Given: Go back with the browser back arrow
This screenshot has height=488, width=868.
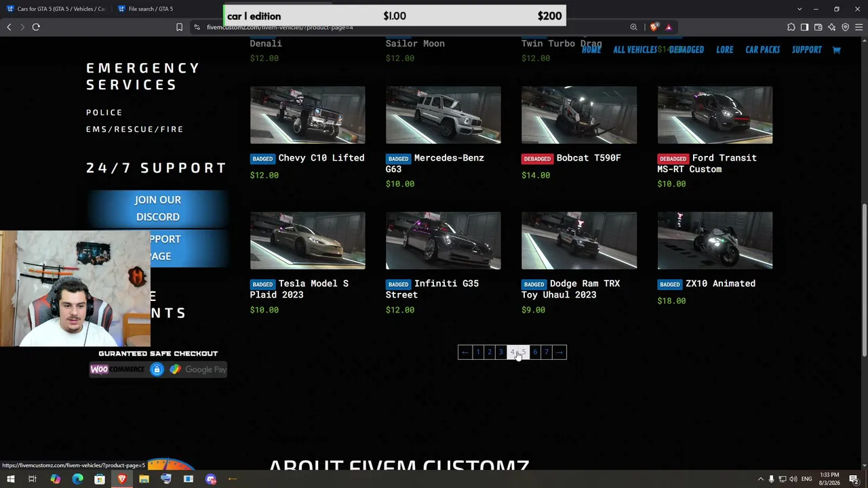Looking at the screenshot, I should (9, 27).
